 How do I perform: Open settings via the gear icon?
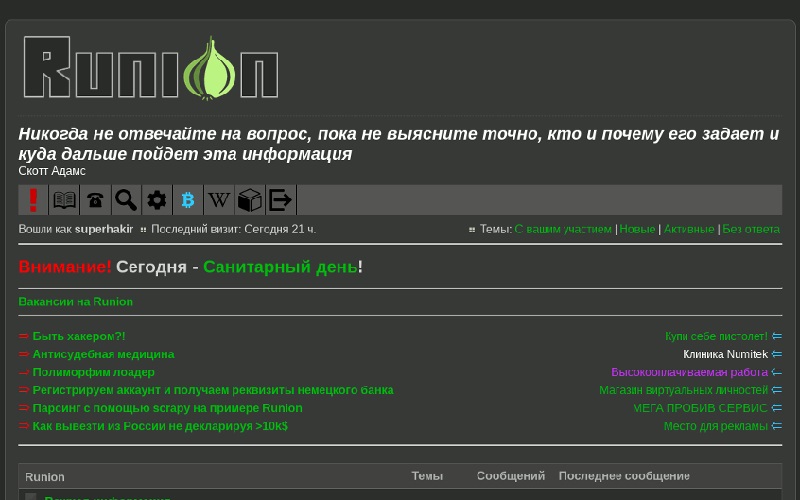(x=157, y=200)
